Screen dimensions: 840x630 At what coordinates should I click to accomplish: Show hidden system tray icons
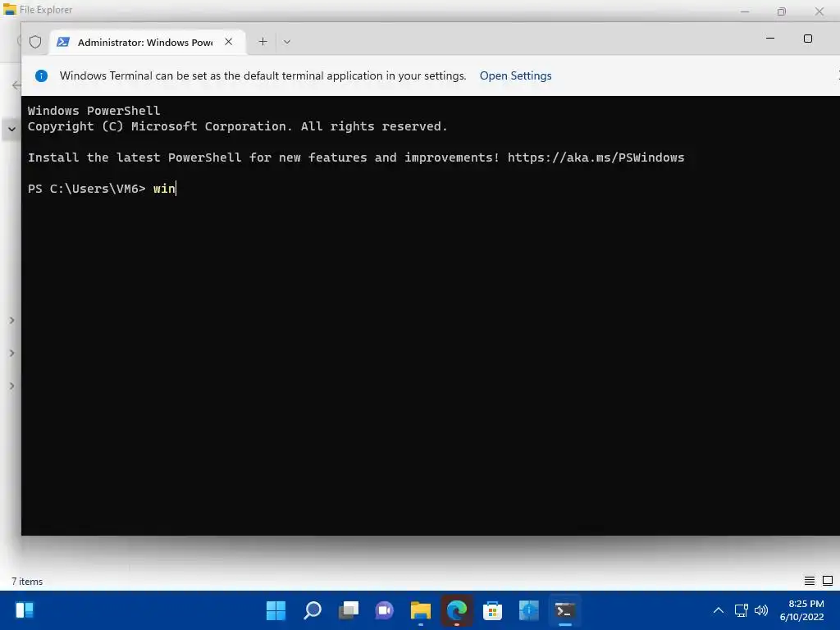pyautogui.click(x=719, y=610)
